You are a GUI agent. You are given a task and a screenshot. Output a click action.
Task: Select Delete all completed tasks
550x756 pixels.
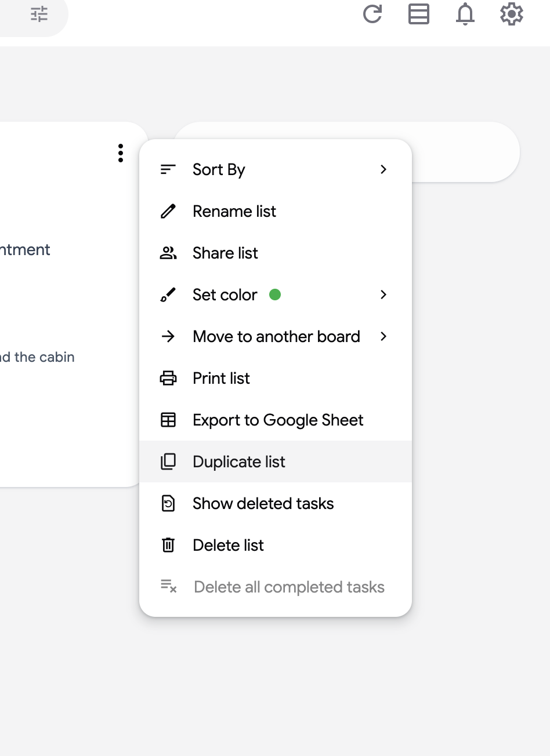pyautogui.click(x=276, y=587)
